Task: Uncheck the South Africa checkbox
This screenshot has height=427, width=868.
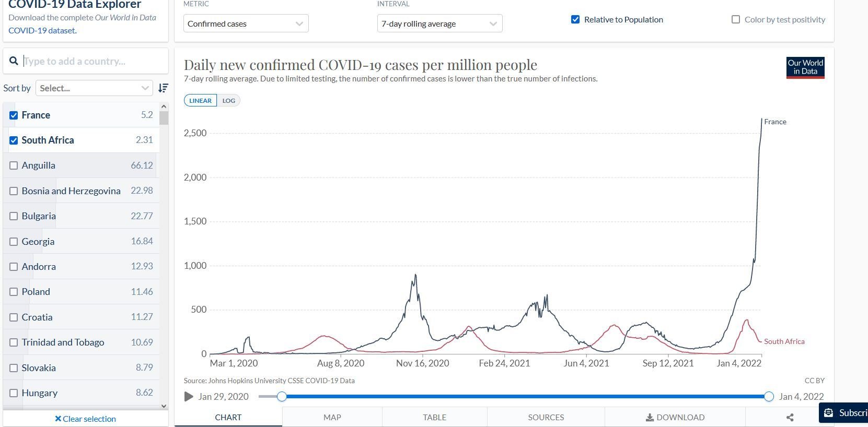Action: point(14,140)
